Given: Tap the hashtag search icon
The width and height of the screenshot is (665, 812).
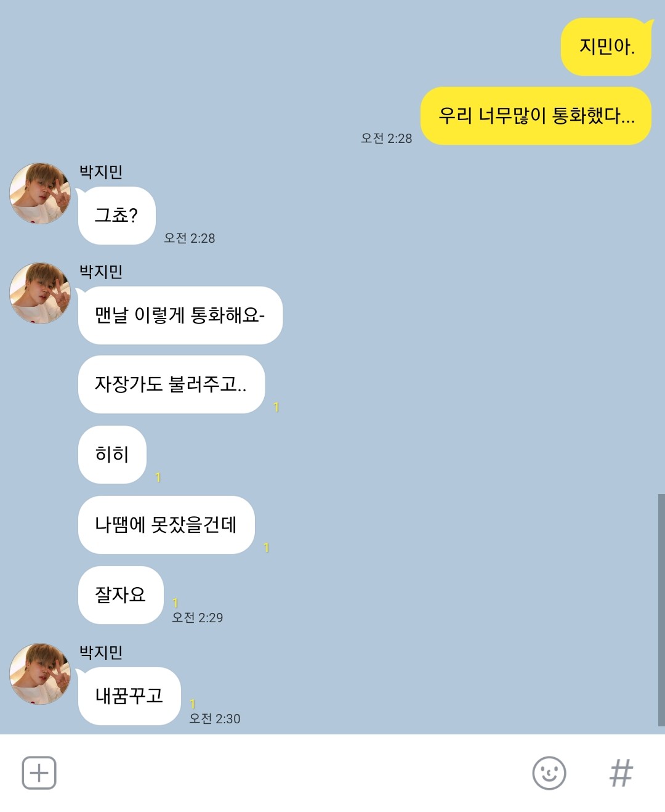Looking at the screenshot, I should click(x=621, y=773).
